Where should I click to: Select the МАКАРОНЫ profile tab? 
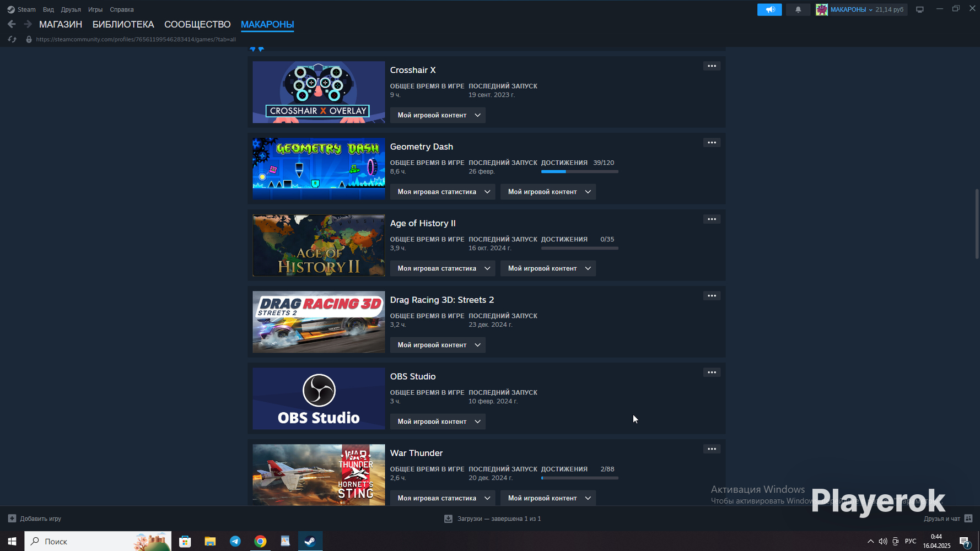(x=267, y=24)
